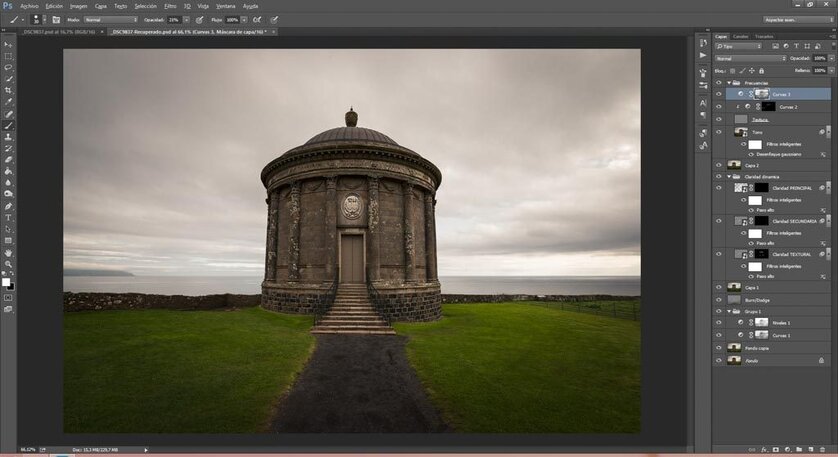Select the Hand tool
The width and height of the screenshot is (838, 457).
pyautogui.click(x=9, y=252)
